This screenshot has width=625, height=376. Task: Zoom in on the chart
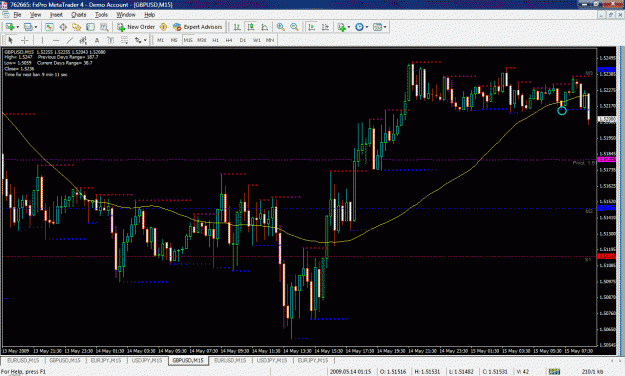point(281,27)
